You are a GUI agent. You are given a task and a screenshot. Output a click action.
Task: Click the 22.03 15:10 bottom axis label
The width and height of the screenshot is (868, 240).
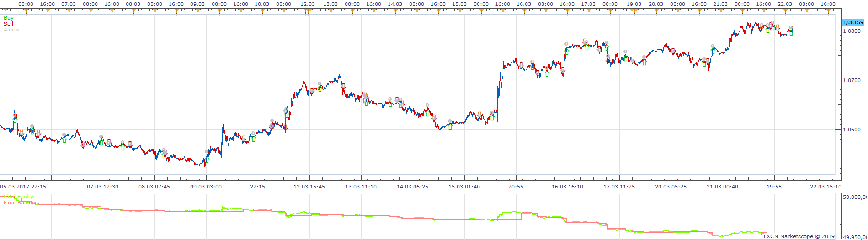pos(826,187)
